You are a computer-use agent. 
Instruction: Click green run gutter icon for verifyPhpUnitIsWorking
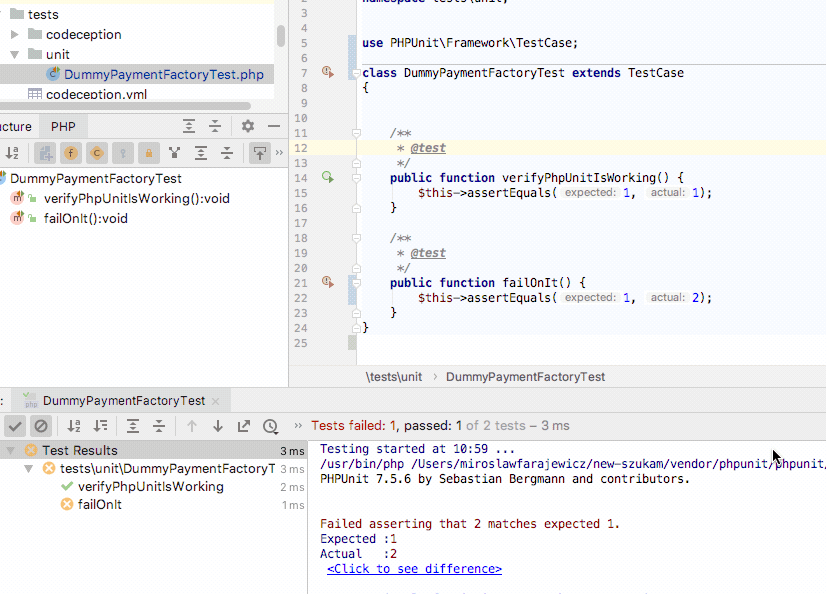tap(328, 177)
